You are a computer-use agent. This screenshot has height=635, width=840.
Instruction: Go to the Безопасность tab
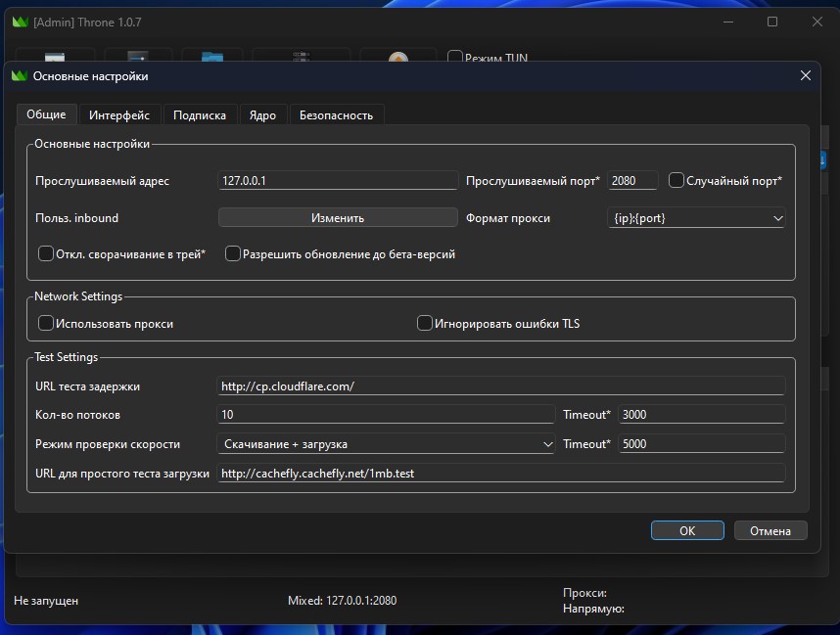click(336, 114)
